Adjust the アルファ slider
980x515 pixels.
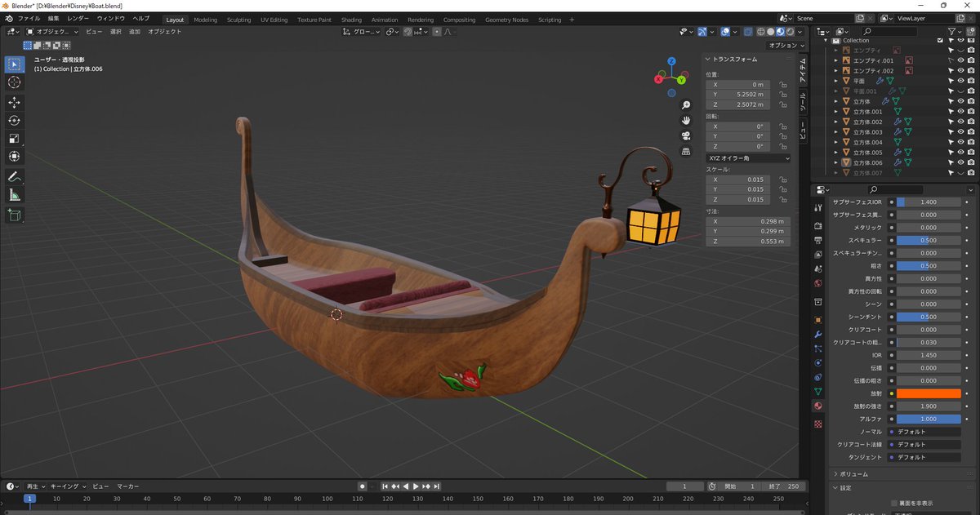(x=929, y=419)
